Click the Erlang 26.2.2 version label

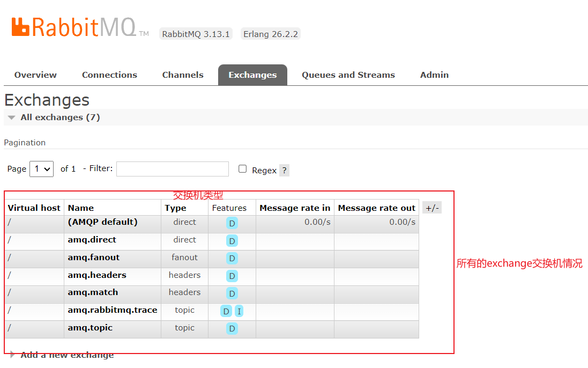click(270, 34)
